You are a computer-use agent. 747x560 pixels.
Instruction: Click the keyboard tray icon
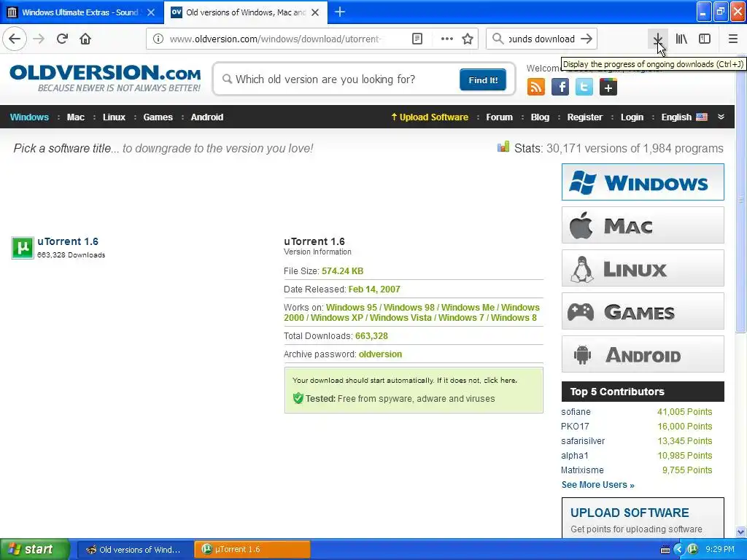(x=665, y=550)
